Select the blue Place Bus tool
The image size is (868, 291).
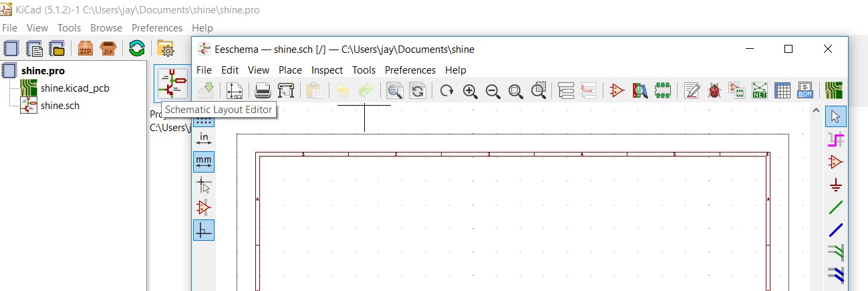click(835, 230)
